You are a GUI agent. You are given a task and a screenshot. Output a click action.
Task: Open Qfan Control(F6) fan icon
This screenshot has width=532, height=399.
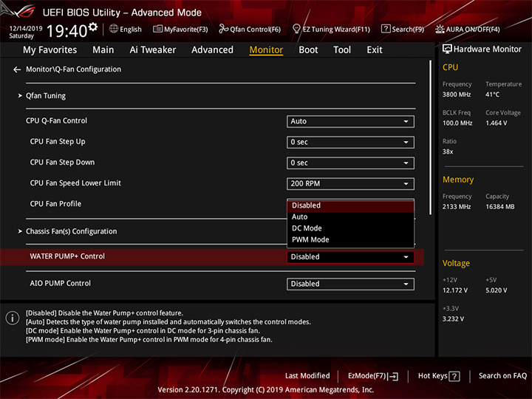point(224,29)
